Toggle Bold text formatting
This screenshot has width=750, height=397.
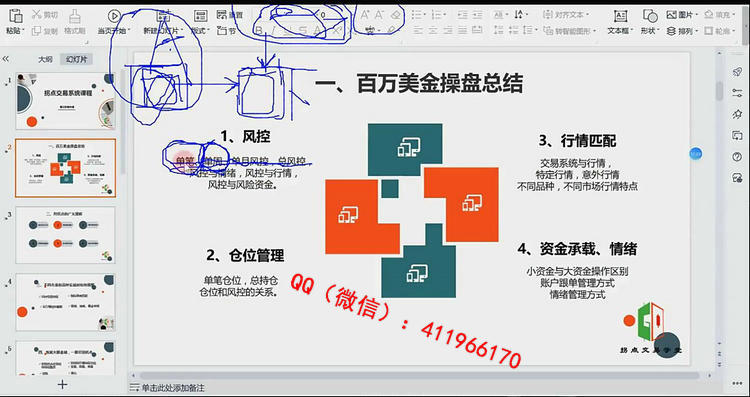click(x=259, y=31)
